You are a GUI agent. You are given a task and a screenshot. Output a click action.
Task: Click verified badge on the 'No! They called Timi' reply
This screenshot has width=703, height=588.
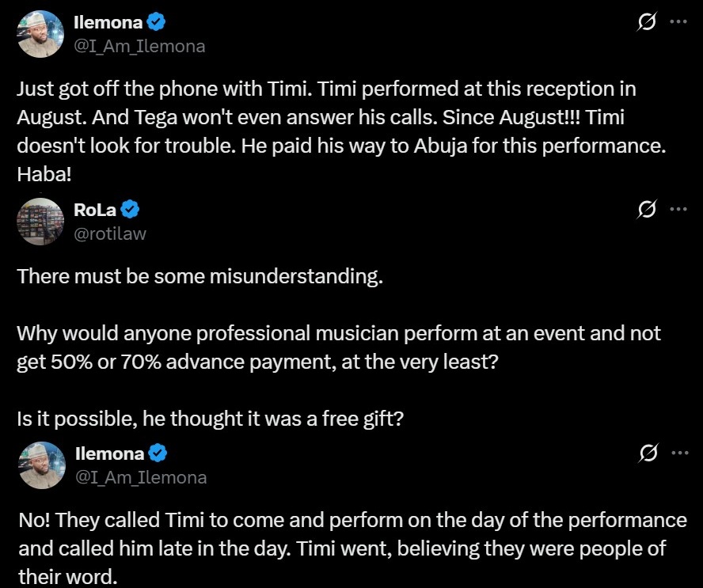[157, 453]
